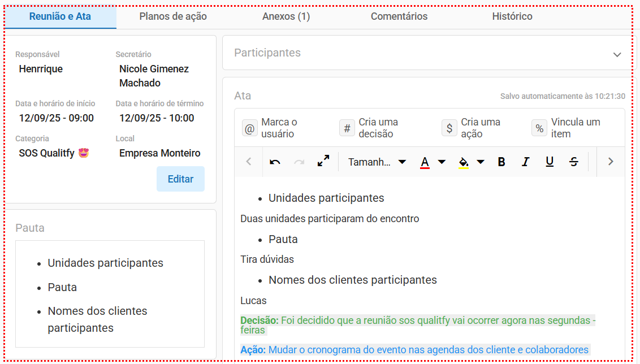Click the $ create action icon
640x364 pixels.
tap(449, 128)
